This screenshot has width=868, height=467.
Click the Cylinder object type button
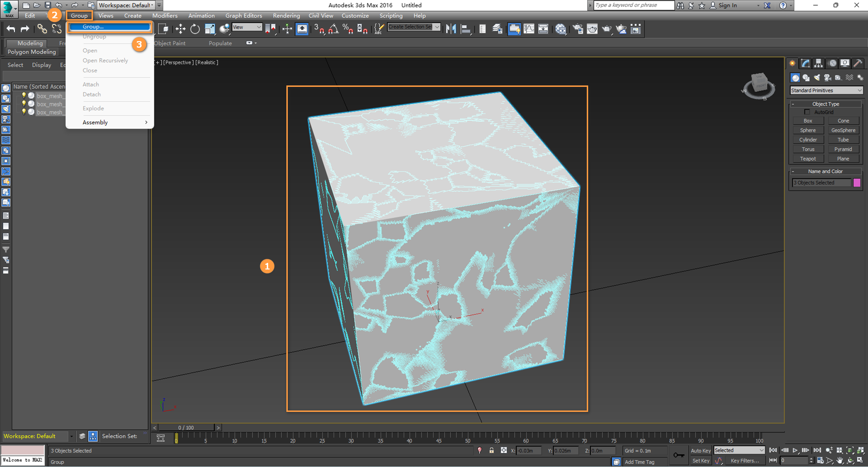pos(808,140)
